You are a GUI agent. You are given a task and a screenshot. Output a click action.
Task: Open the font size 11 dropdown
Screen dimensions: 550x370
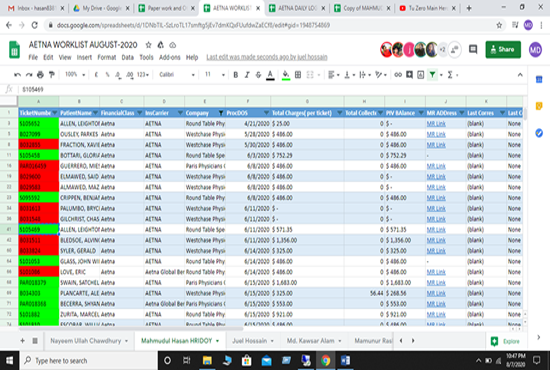click(x=214, y=74)
